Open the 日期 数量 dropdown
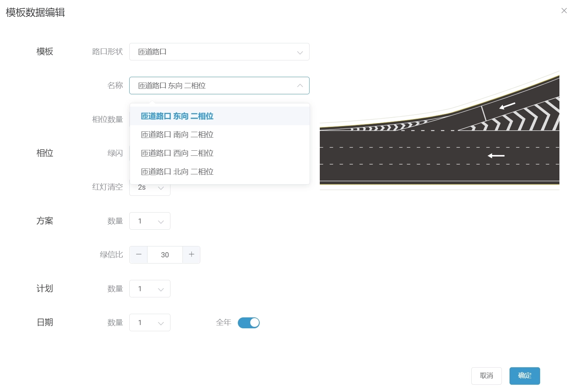Viewport: 574px width, 392px height. [x=150, y=322]
